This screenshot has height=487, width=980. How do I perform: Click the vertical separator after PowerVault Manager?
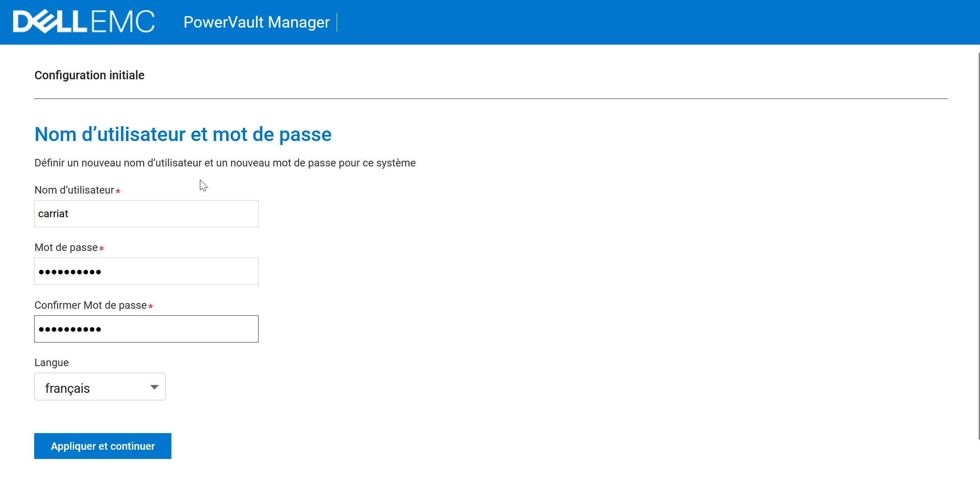[x=337, y=22]
